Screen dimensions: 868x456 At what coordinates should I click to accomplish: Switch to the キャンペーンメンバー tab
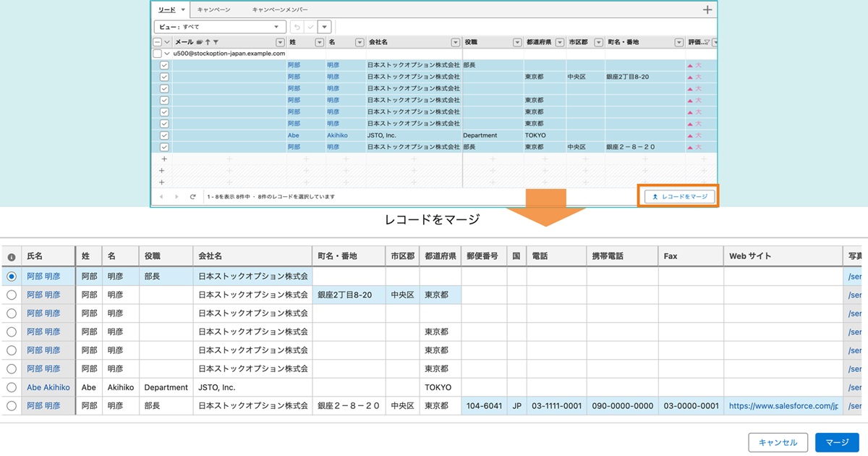[279, 9]
